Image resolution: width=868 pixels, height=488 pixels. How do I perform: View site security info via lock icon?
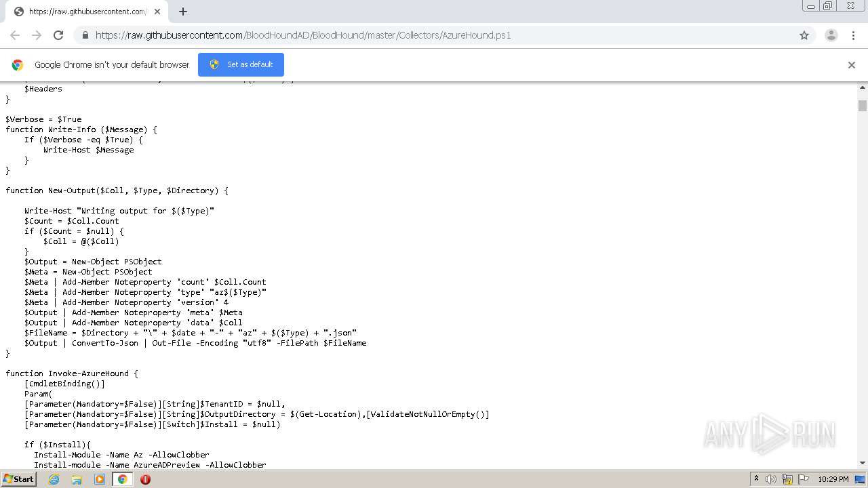point(85,35)
